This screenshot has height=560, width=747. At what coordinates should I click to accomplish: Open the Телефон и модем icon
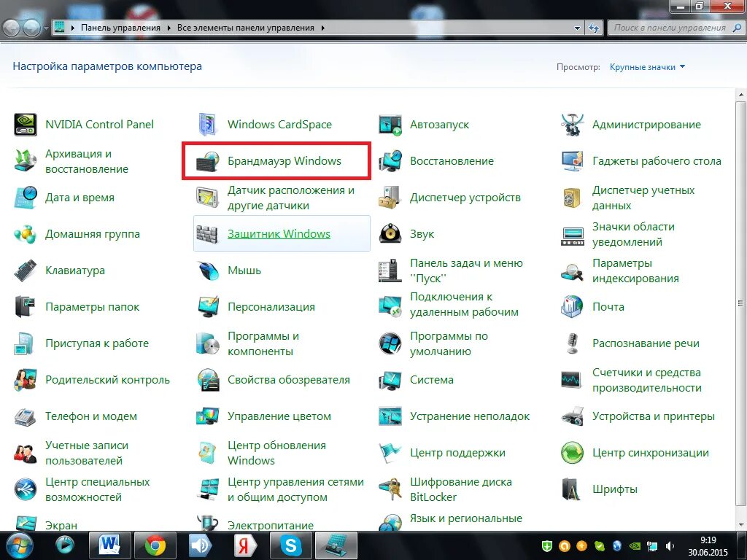coord(26,416)
